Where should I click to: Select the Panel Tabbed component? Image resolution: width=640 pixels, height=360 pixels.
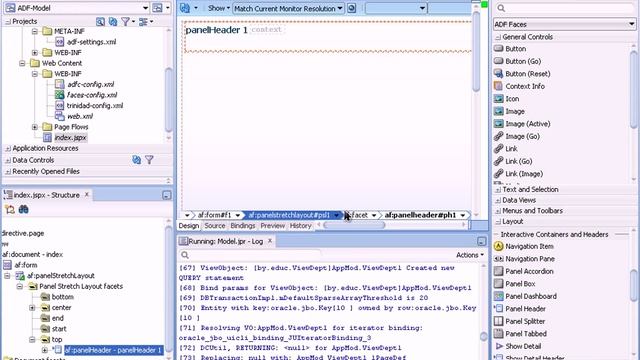(x=526, y=334)
